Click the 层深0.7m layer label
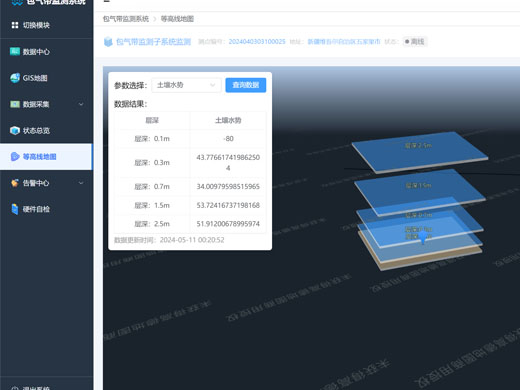 click(418, 215)
